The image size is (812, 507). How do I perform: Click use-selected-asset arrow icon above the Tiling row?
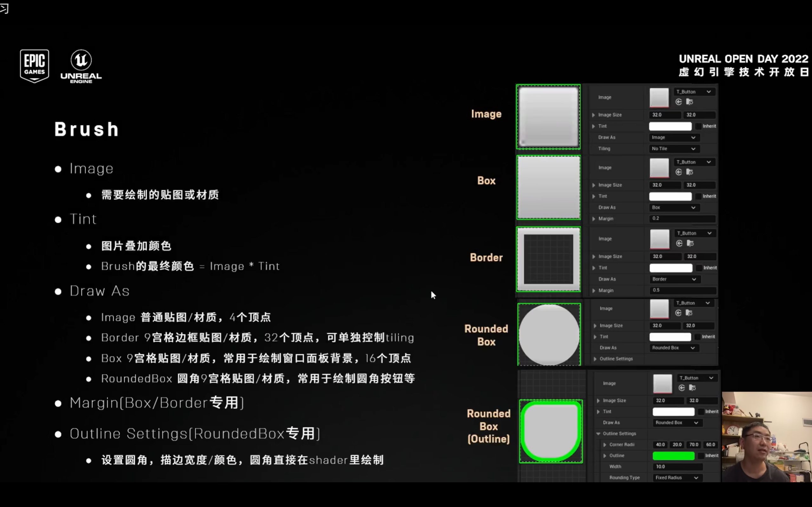click(x=678, y=102)
